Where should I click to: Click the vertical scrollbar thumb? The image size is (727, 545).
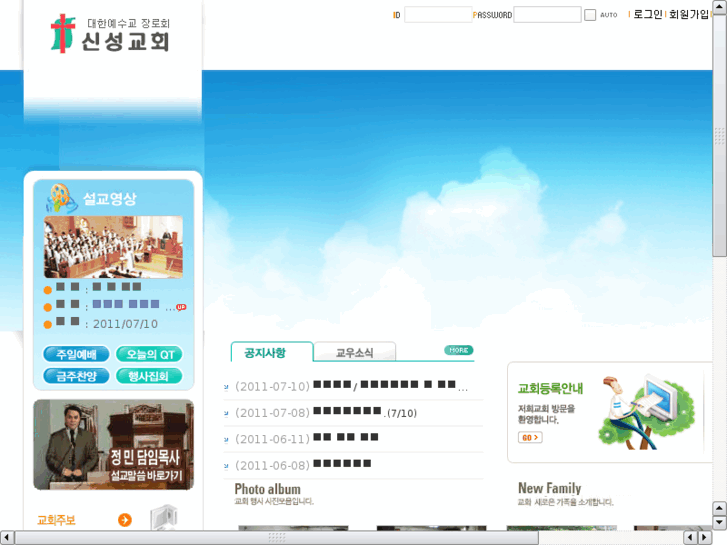pos(720,135)
